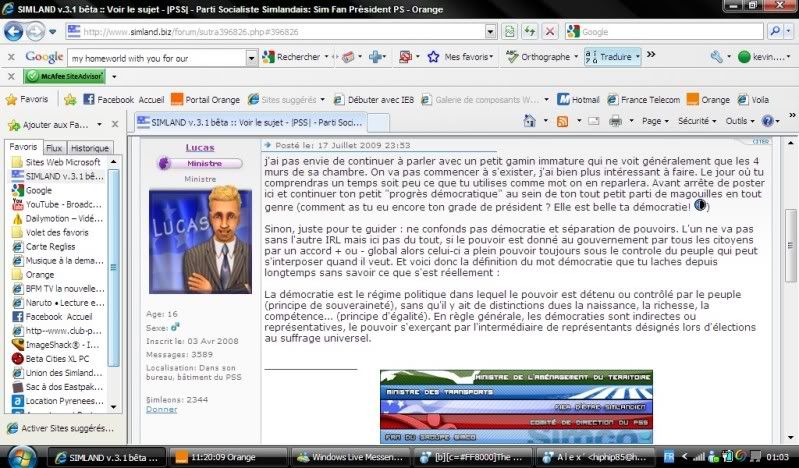Screen dimensions: 799x468
Task: Click the browser Back button
Action: [x=14, y=32]
